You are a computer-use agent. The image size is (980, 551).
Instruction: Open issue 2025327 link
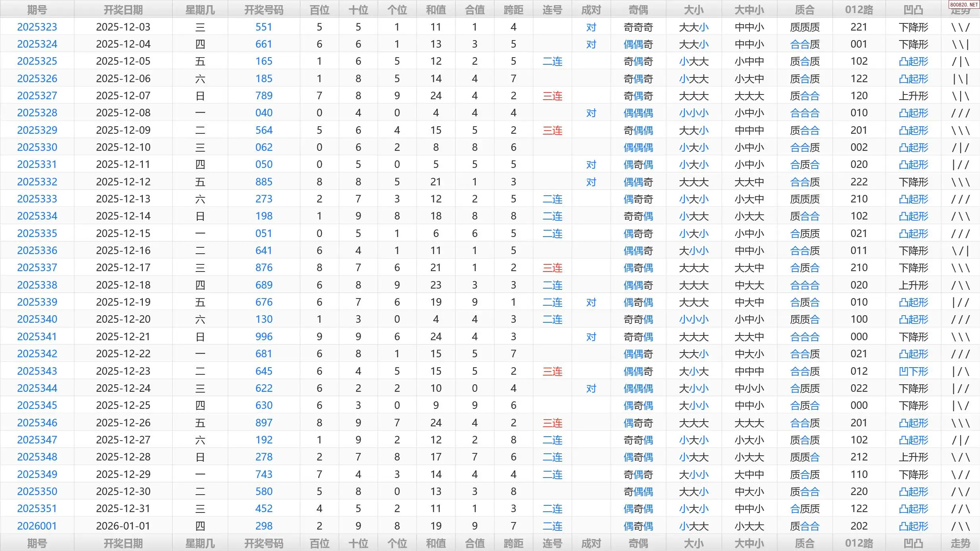tap(37, 96)
